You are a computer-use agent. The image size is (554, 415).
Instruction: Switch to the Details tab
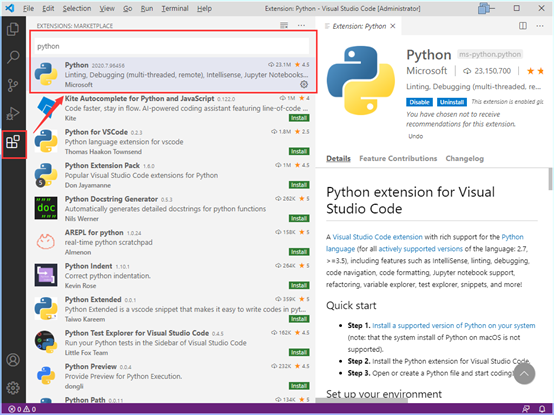click(338, 159)
